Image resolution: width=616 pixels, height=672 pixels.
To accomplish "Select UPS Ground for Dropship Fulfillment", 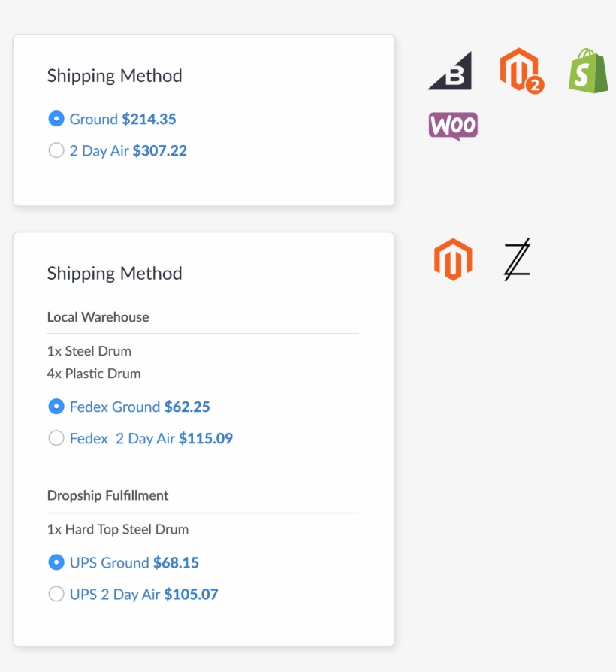I will point(56,562).
